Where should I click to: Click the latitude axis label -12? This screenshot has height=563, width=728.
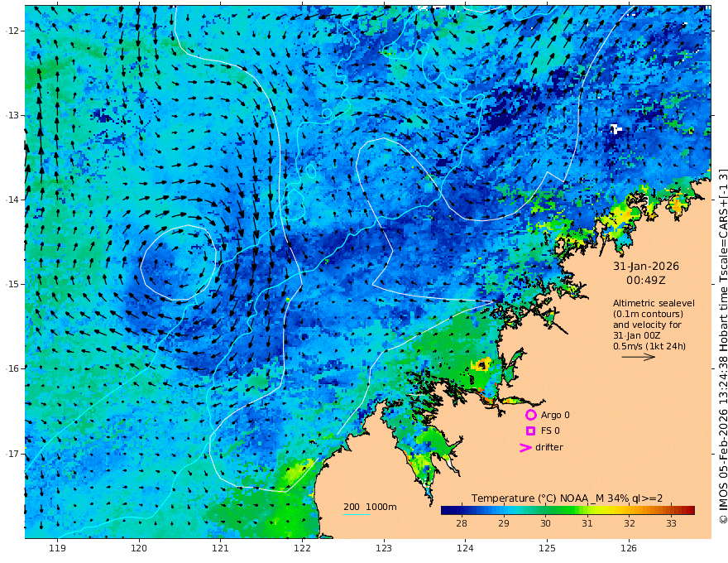point(12,31)
